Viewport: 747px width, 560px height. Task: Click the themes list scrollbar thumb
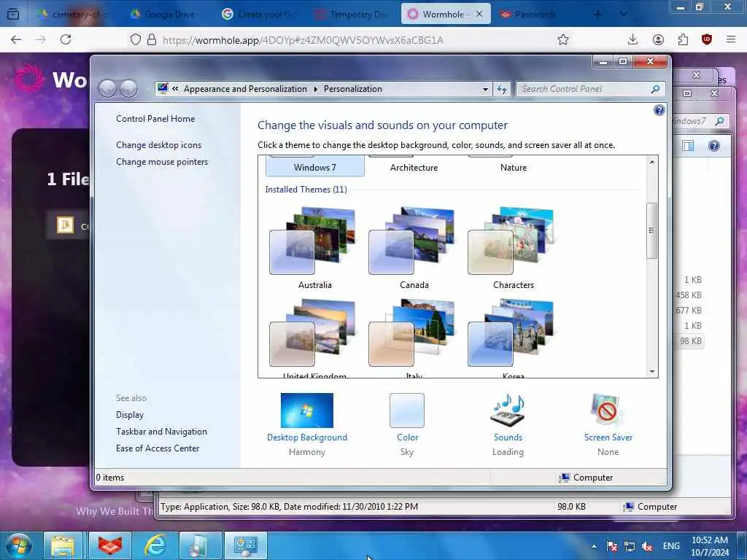coord(651,231)
